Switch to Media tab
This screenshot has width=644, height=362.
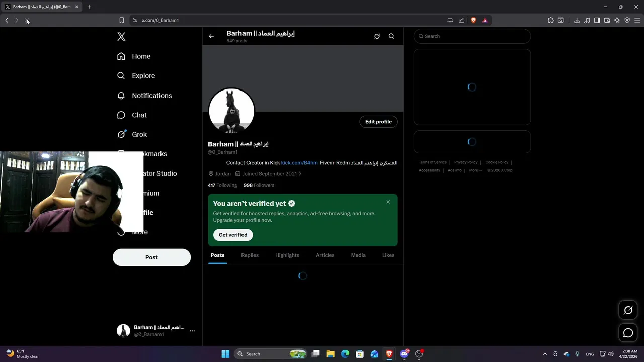pyautogui.click(x=358, y=255)
